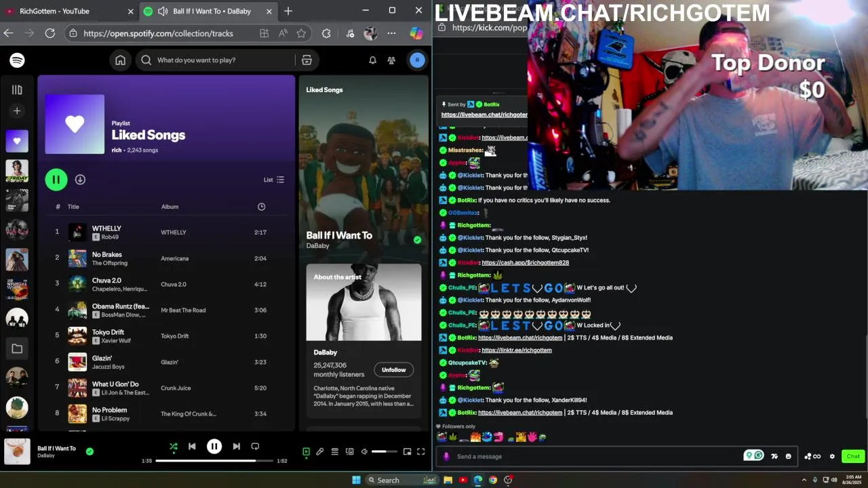
Task: Click Your Library icon in Spotify sidebar
Action: pyautogui.click(x=17, y=89)
